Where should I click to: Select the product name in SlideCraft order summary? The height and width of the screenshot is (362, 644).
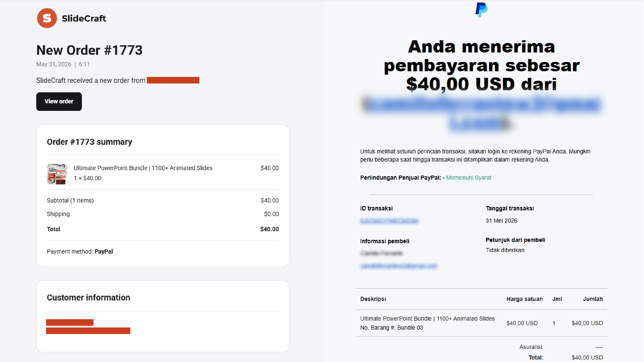tap(143, 168)
